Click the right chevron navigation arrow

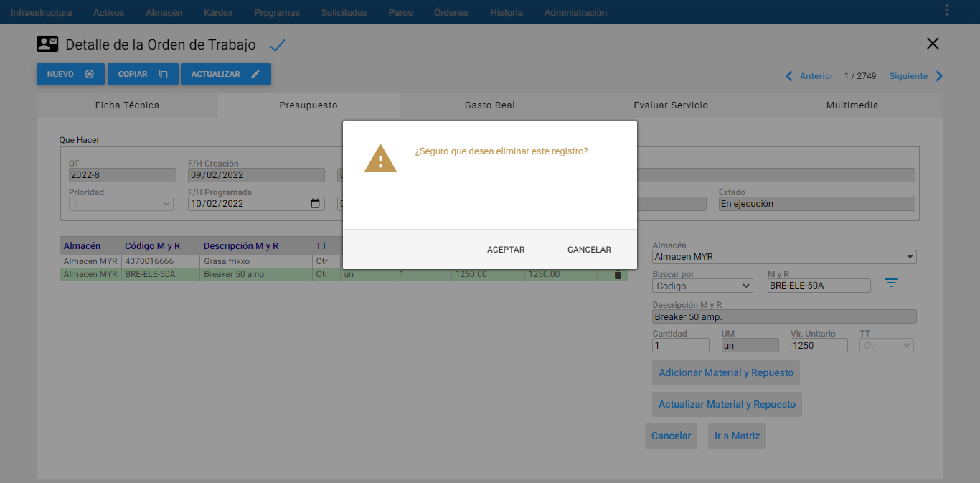939,76
